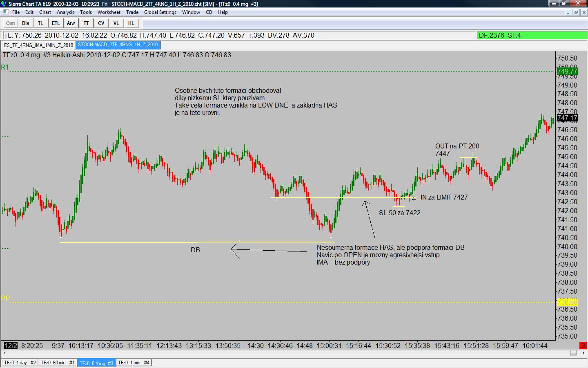588x368 pixels.
Task: Click the 10:36:05 time axis label
Action: (110, 346)
